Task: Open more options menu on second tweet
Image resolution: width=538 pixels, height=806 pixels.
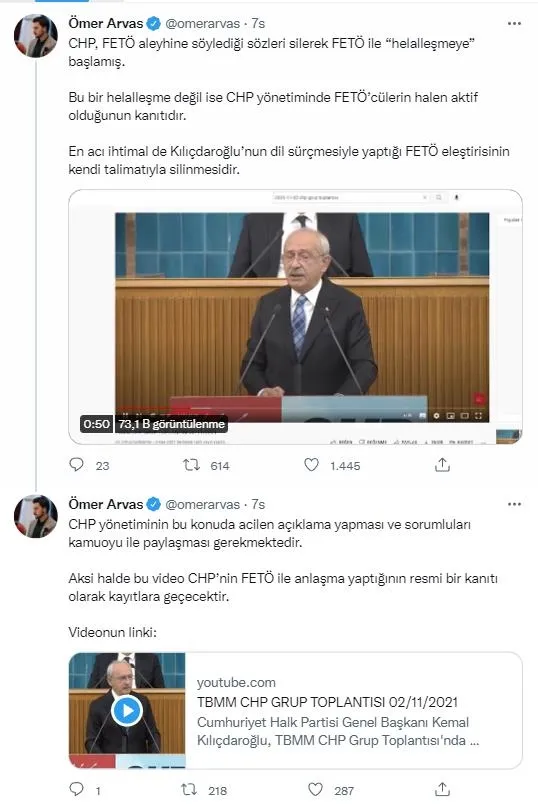Action: (514, 504)
